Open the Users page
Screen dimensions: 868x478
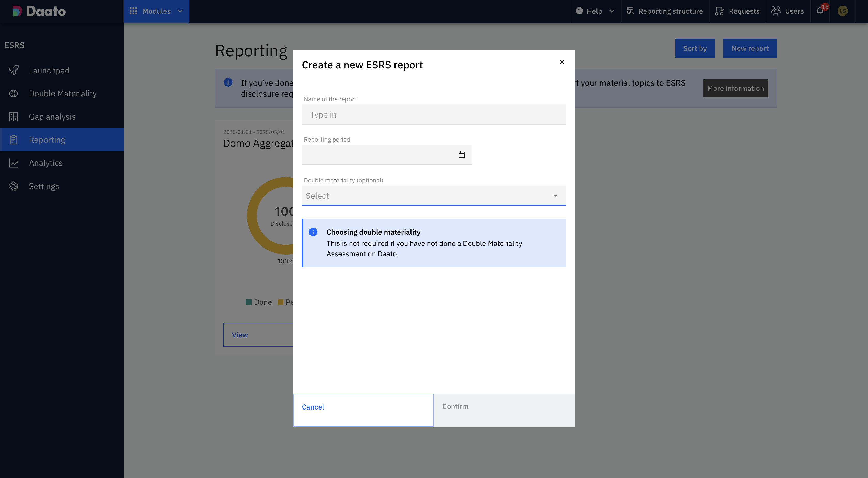pyautogui.click(x=787, y=11)
